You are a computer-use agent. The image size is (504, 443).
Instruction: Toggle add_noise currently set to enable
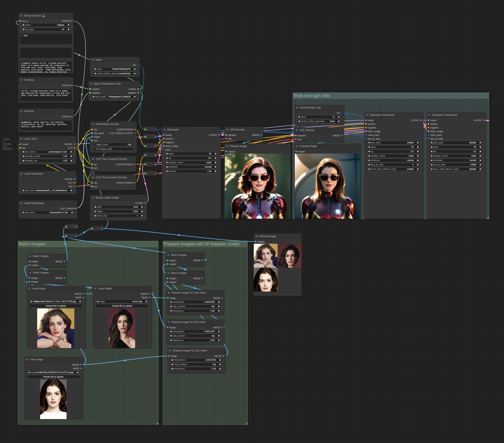(393, 142)
